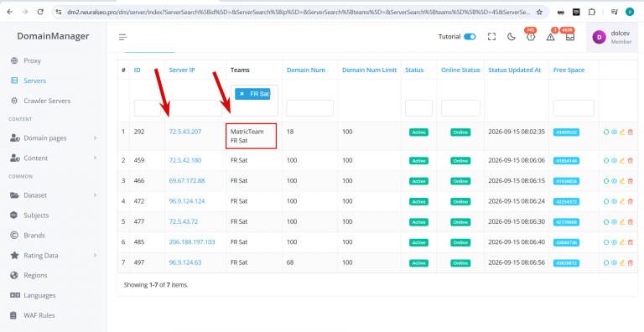Open server IP 96.9.124.63 link
The width and height of the screenshot is (644, 332).
pyautogui.click(x=185, y=262)
